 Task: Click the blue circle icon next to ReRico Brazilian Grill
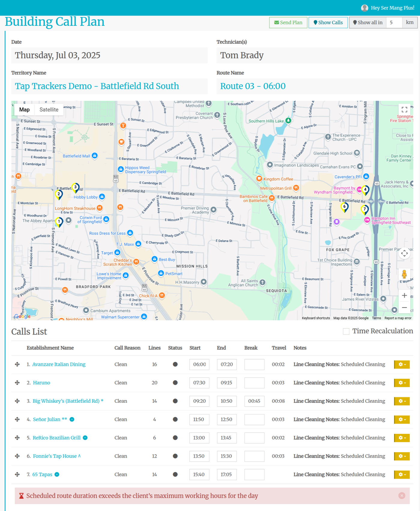coord(85,438)
